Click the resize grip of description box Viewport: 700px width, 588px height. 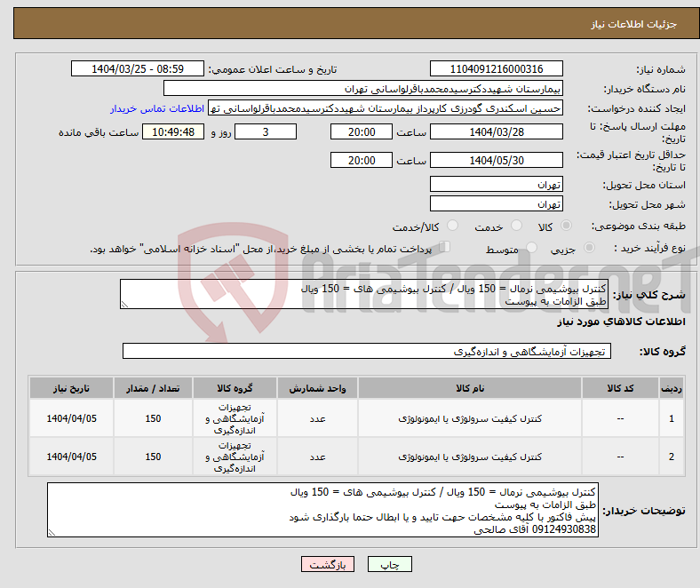pyautogui.click(x=124, y=305)
